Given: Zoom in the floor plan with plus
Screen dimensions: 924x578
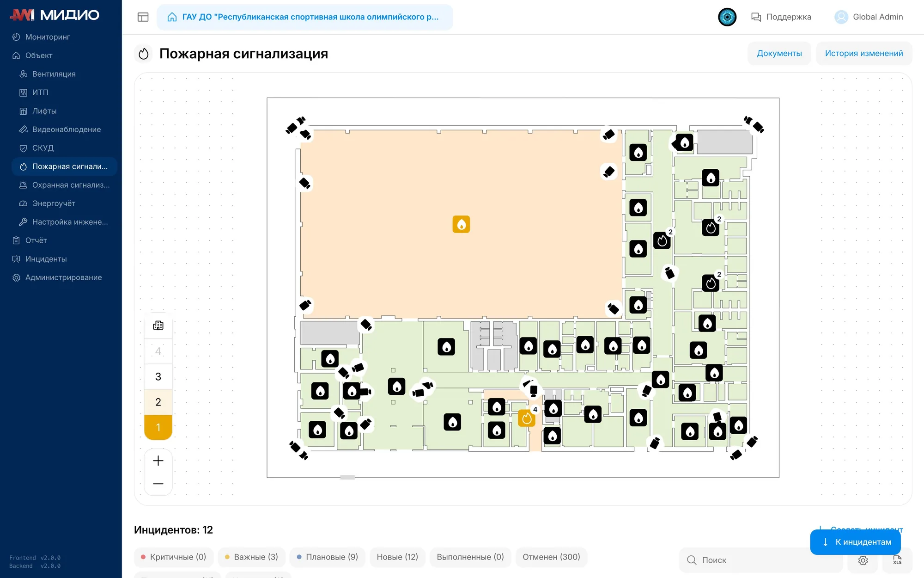Looking at the screenshot, I should 158,461.
